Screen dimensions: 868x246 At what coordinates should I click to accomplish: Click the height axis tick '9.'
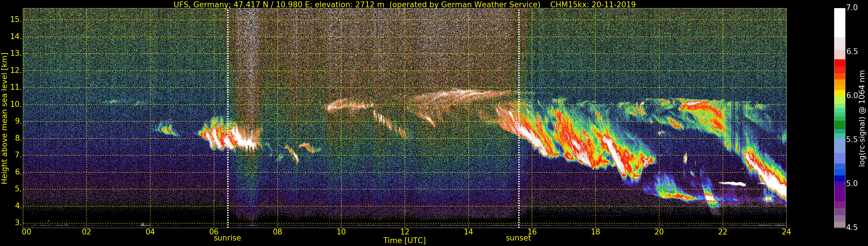tap(18, 121)
